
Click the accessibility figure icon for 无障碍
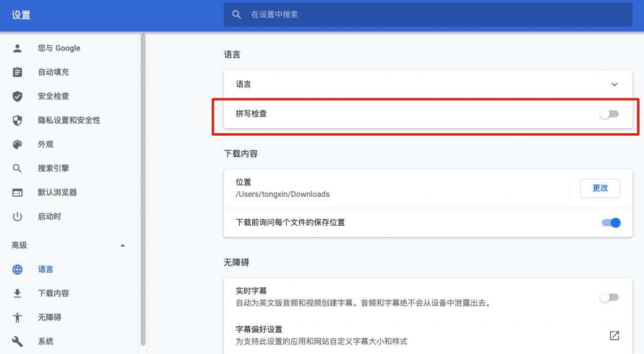coord(17,318)
